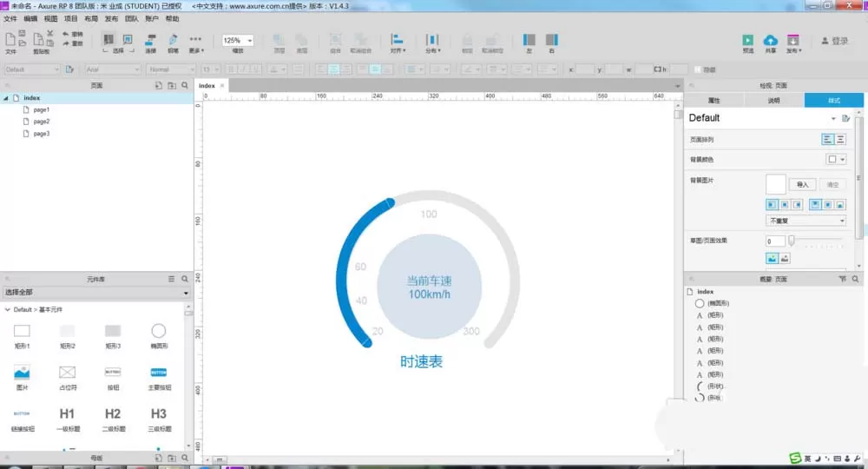868x469 pixels.
Task: Open the 不重复 image repeat dropdown
Action: [806, 221]
